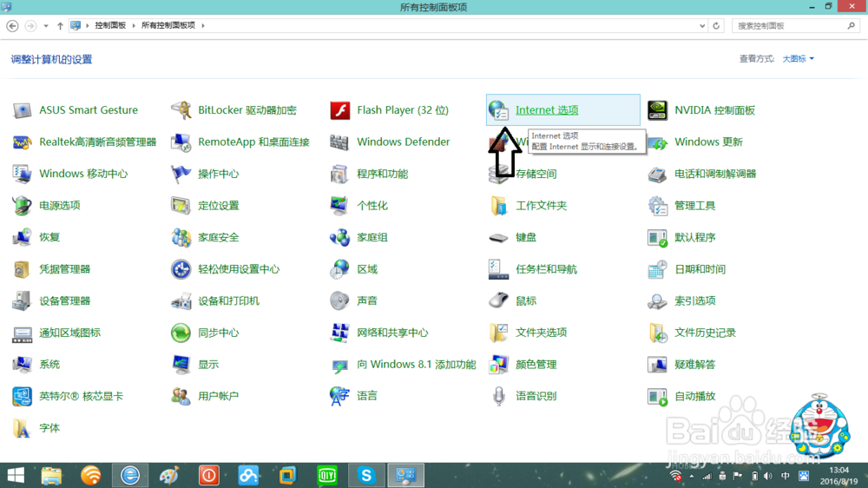Open 鼠标 mouse icon

tap(498, 300)
